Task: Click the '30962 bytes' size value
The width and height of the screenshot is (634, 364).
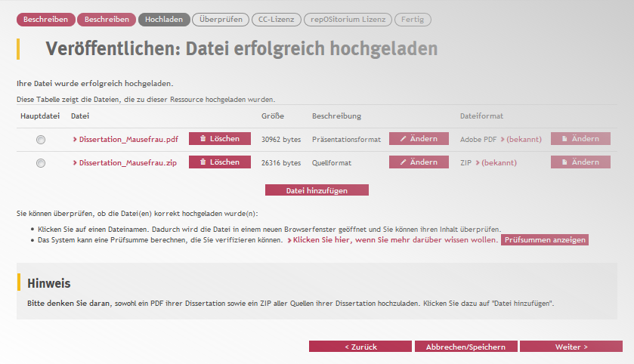Action: point(281,140)
